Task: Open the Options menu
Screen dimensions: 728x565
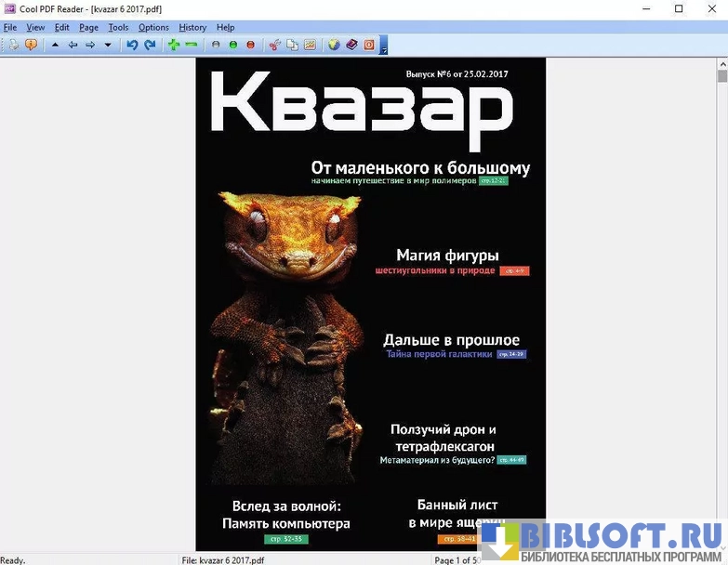Action: coord(153,27)
